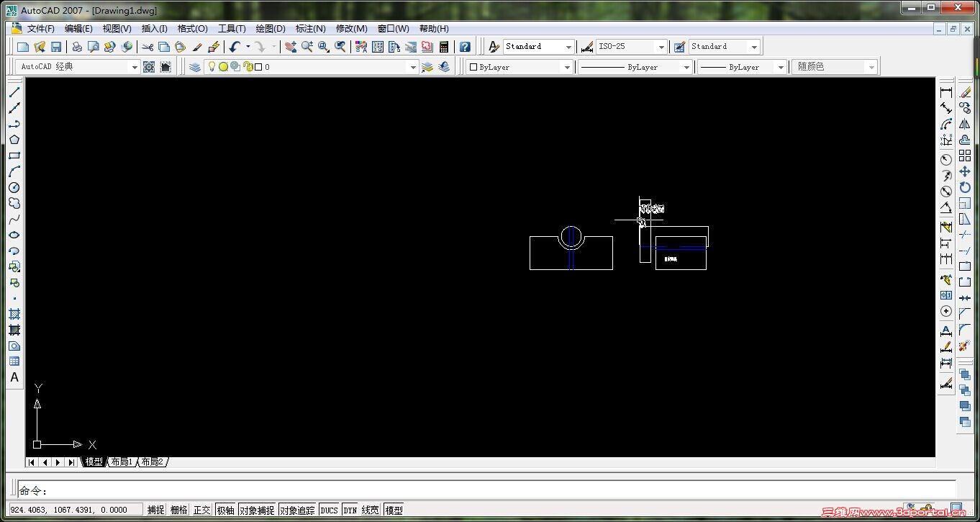Open the ByLayer lineweight dropdown
980x522 pixels.
781,67
